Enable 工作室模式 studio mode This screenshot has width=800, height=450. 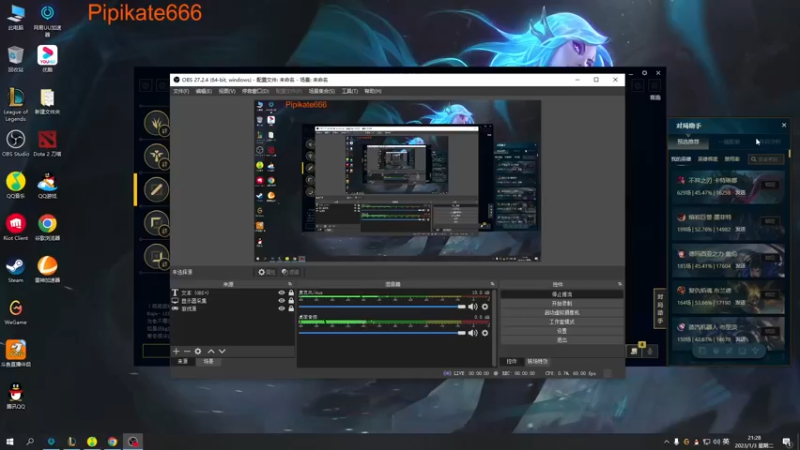pos(562,322)
